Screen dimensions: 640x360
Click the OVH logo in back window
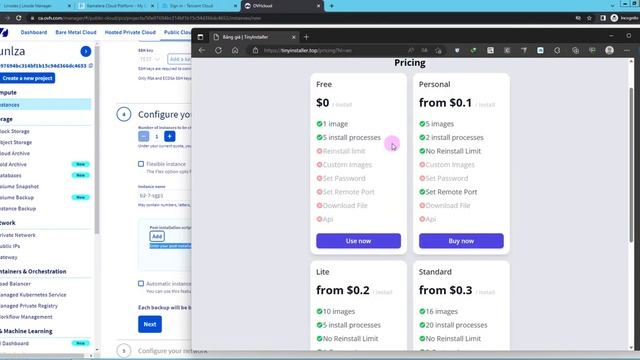click(4, 32)
